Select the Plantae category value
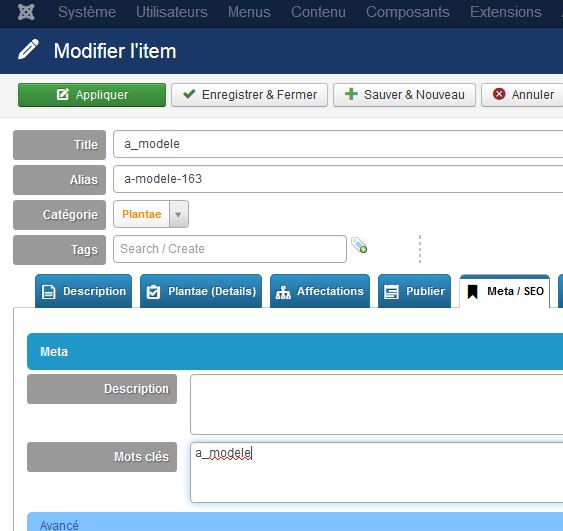Viewport: 563px width, 531px height. tap(141, 214)
